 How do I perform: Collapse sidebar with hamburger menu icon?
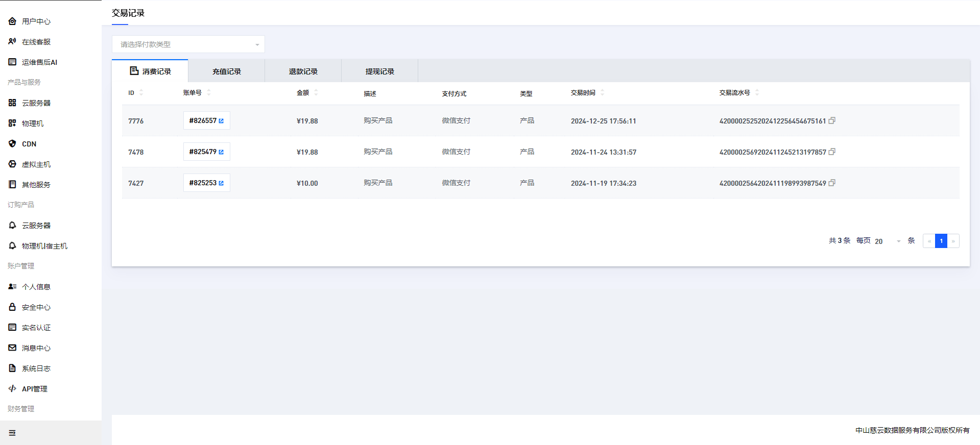12,433
